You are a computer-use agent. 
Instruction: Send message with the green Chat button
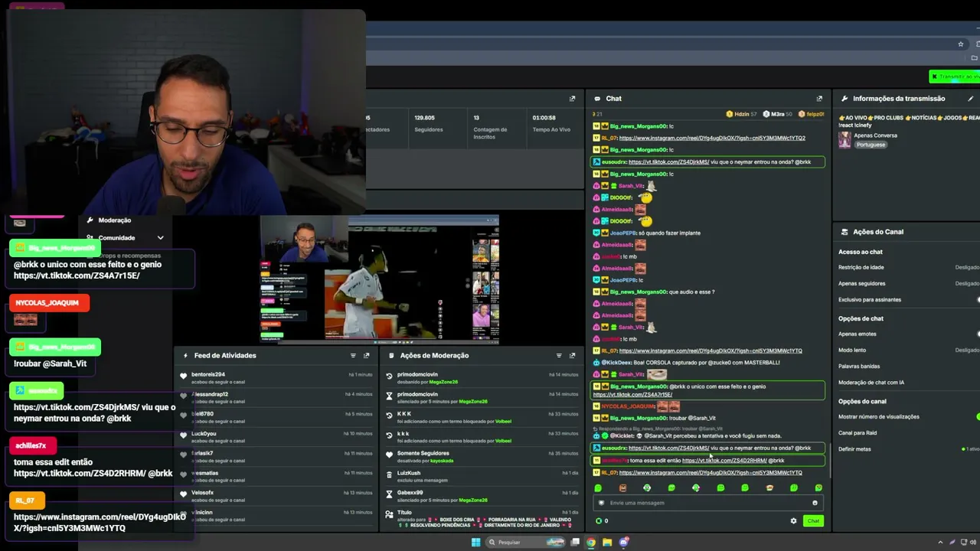(x=813, y=521)
